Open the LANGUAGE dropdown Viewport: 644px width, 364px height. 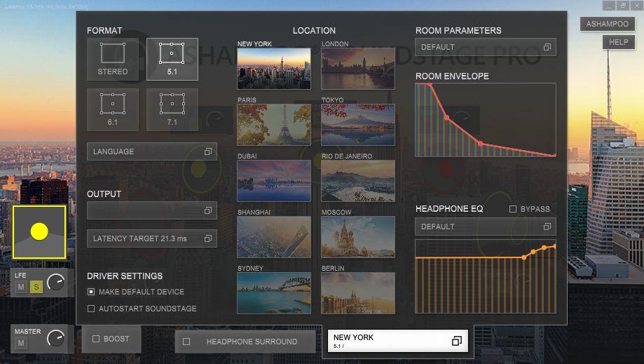pyautogui.click(x=152, y=151)
